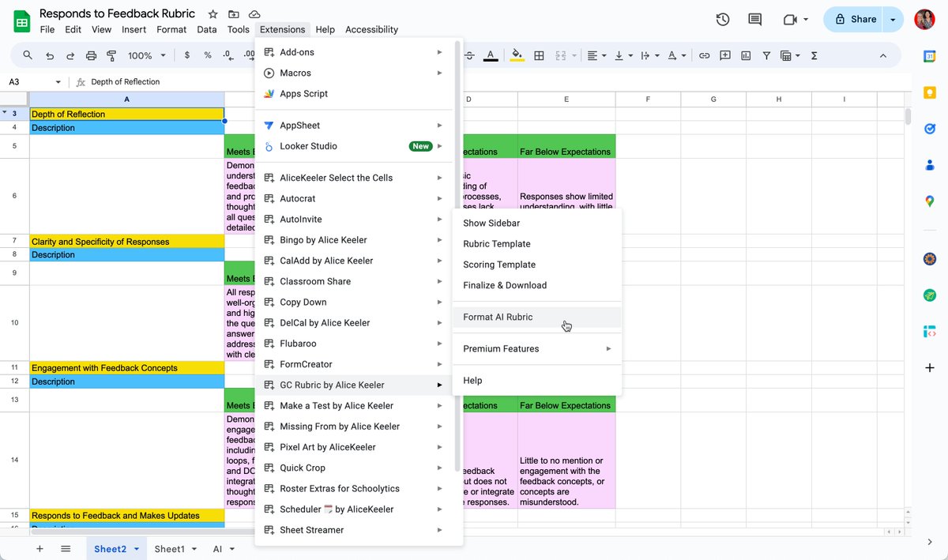This screenshot has height=560, width=948.
Task: Open the all sheets list button
Action: (66, 549)
